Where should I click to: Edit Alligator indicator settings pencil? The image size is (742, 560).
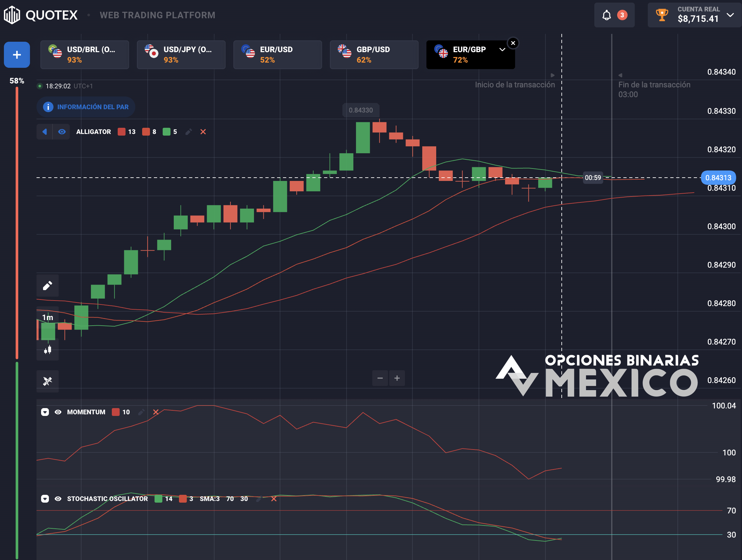coord(188,132)
